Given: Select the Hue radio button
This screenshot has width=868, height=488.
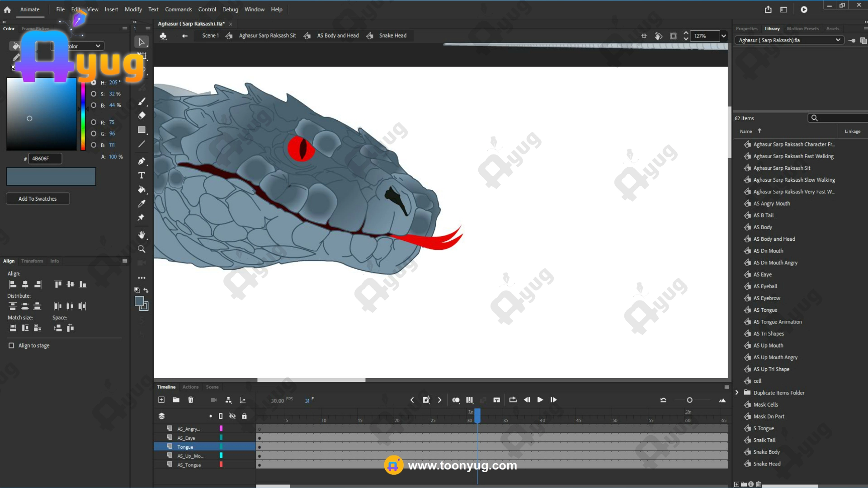Looking at the screenshot, I should tap(94, 83).
